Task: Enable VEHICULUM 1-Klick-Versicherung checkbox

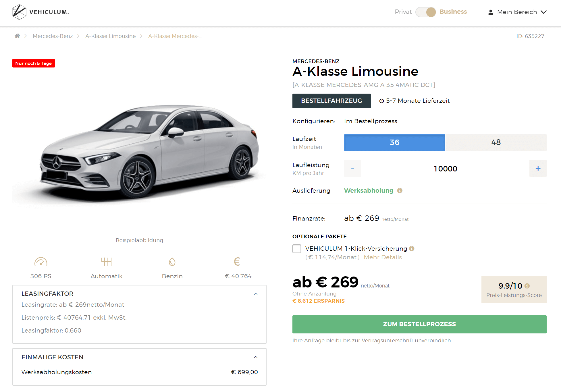Action: (x=297, y=248)
